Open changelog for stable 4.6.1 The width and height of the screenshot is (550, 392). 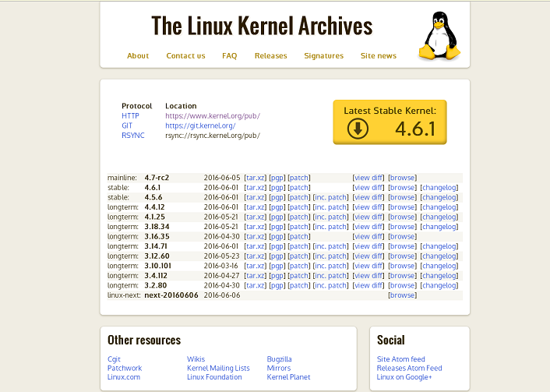[x=439, y=187]
